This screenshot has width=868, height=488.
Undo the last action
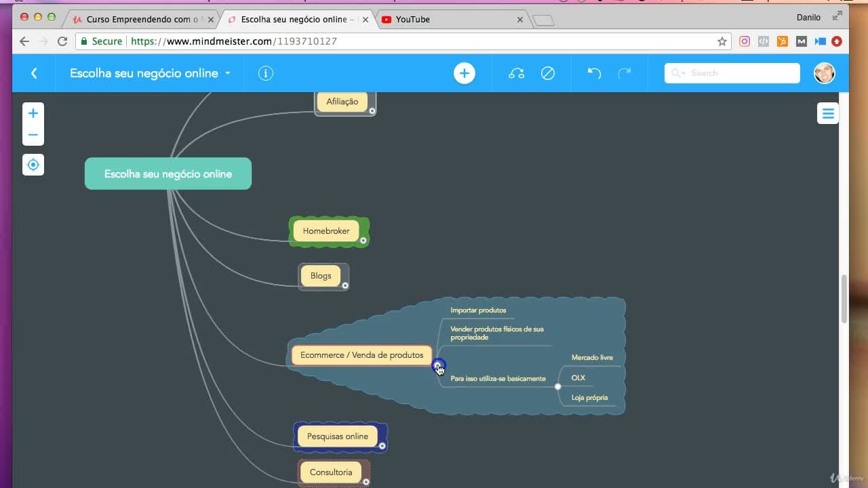click(594, 73)
